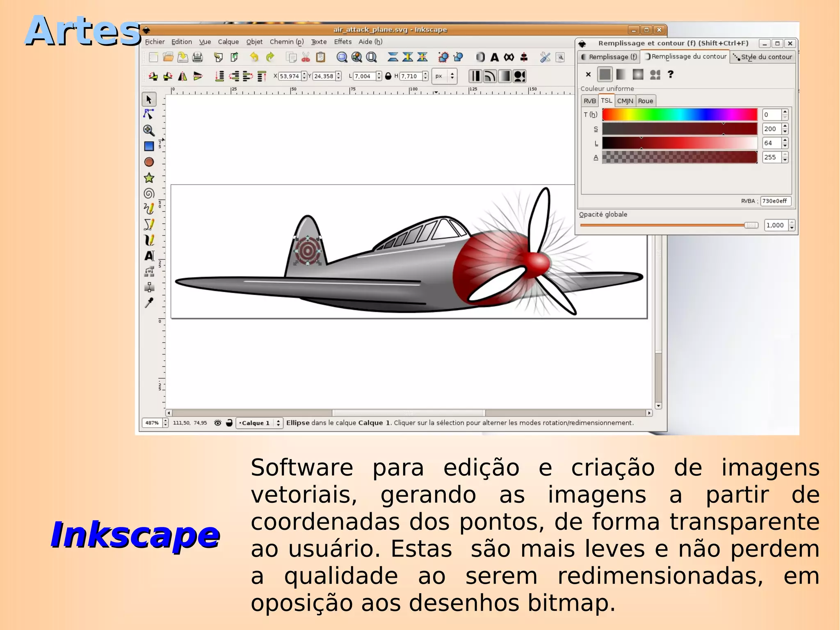Toggle layer lock in status bar
The height and width of the screenshot is (630, 840).
pyautogui.click(x=229, y=423)
